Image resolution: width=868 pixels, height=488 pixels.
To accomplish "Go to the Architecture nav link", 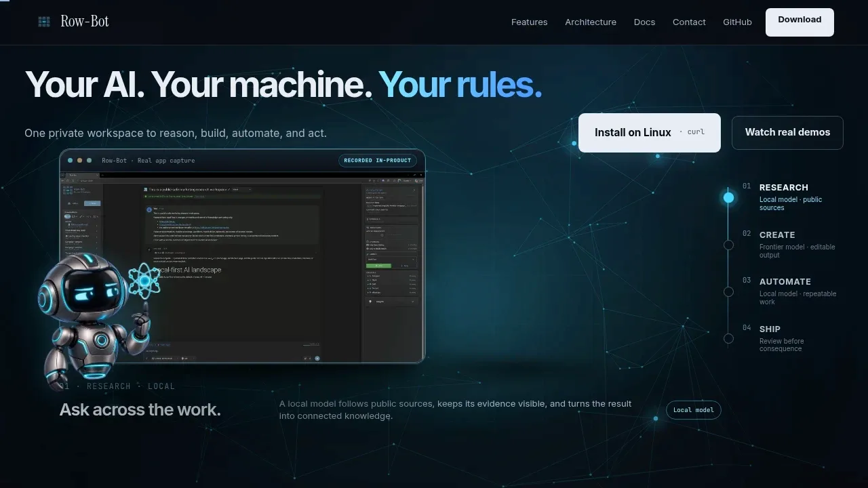I will pyautogui.click(x=591, y=22).
